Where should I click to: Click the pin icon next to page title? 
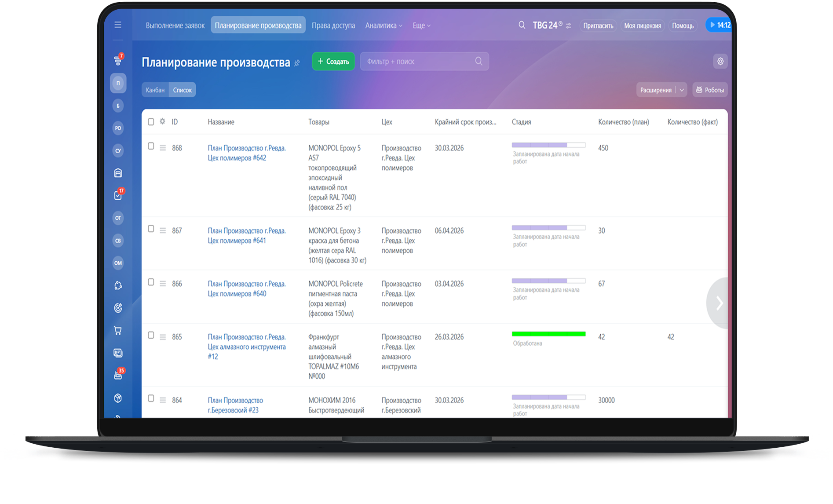[x=297, y=63]
